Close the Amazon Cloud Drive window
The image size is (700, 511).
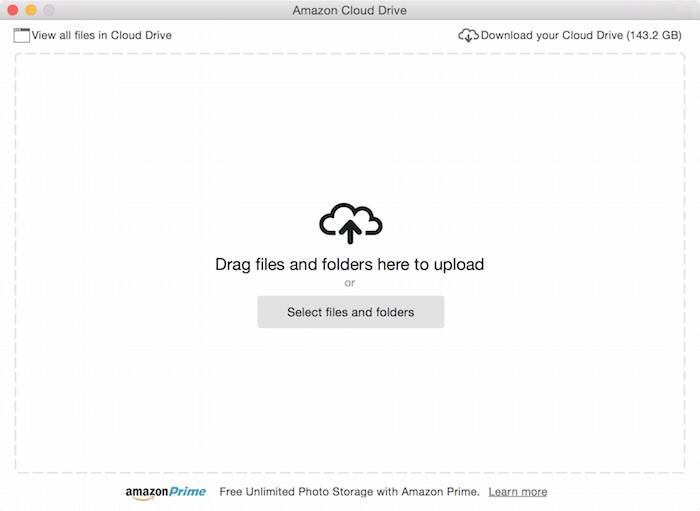coord(12,10)
